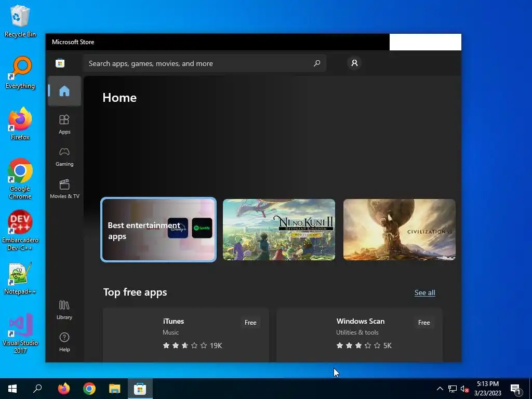Click the Home page heading
The width and height of the screenshot is (532, 399).
119,98
